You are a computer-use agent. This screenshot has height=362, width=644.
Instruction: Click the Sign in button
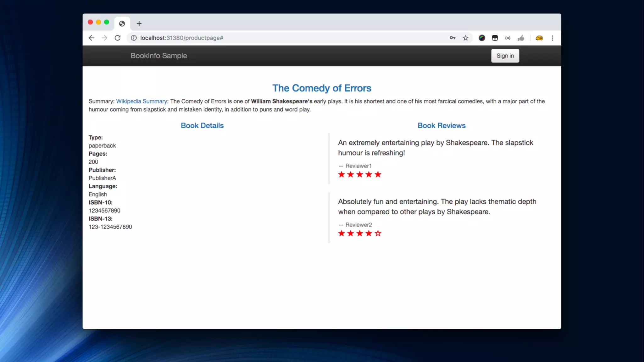pos(505,56)
